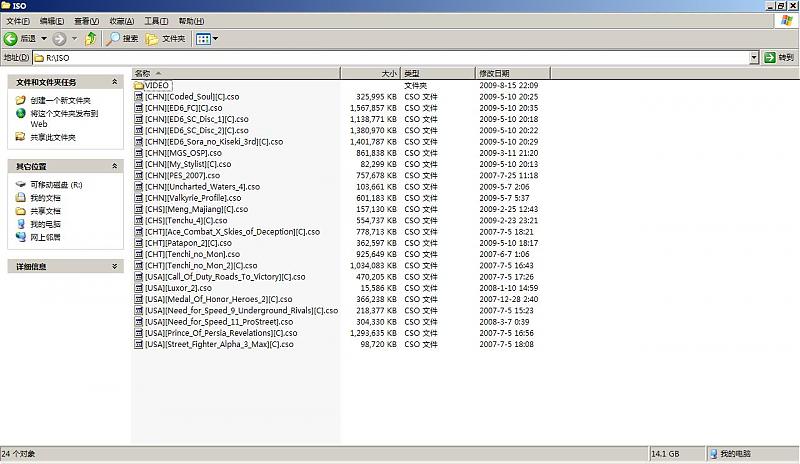Select the [CHN][ED6_Sora_no_Kiseki_3rd][C].cso icon

(138, 141)
